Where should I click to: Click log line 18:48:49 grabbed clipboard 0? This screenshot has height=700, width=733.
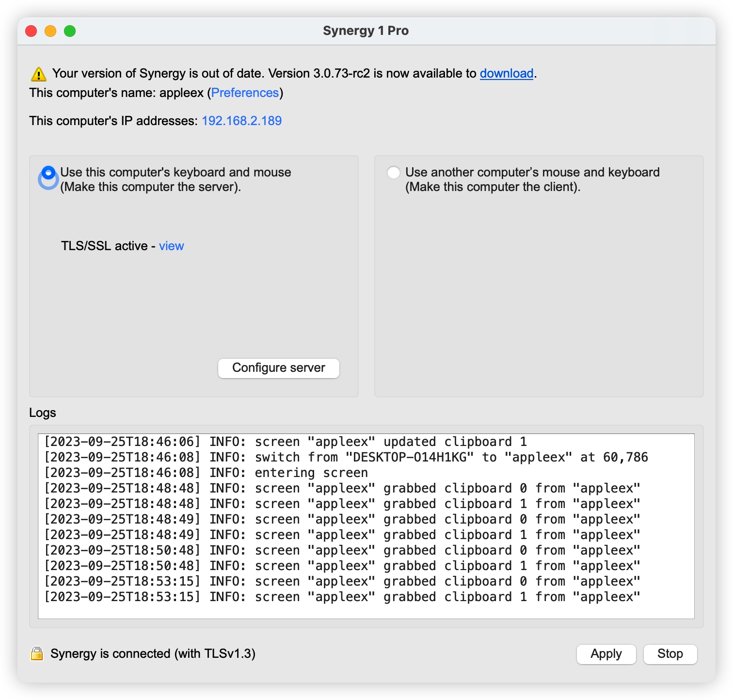pyautogui.click(x=342, y=519)
